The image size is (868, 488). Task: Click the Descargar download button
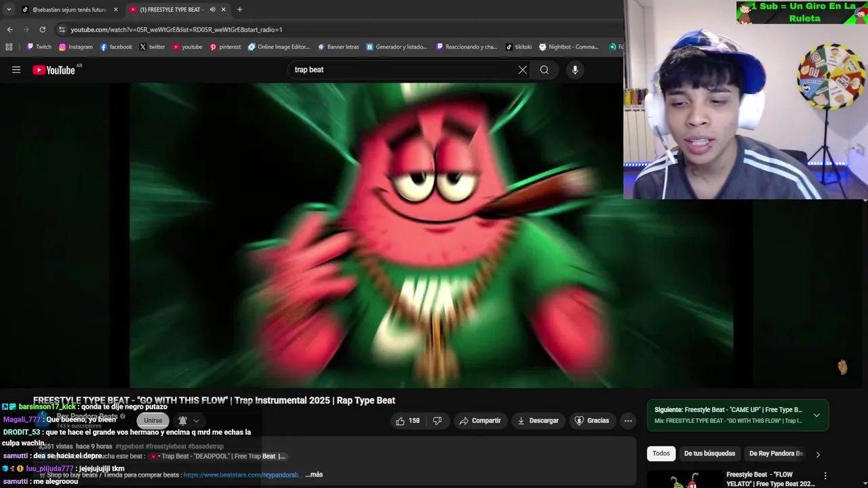point(538,421)
